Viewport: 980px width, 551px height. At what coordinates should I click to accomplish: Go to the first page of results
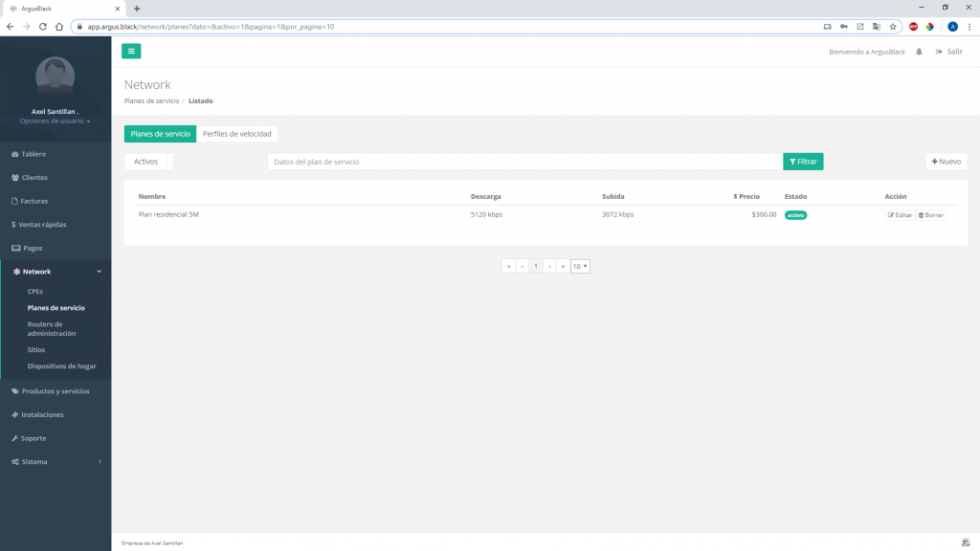pyautogui.click(x=509, y=266)
